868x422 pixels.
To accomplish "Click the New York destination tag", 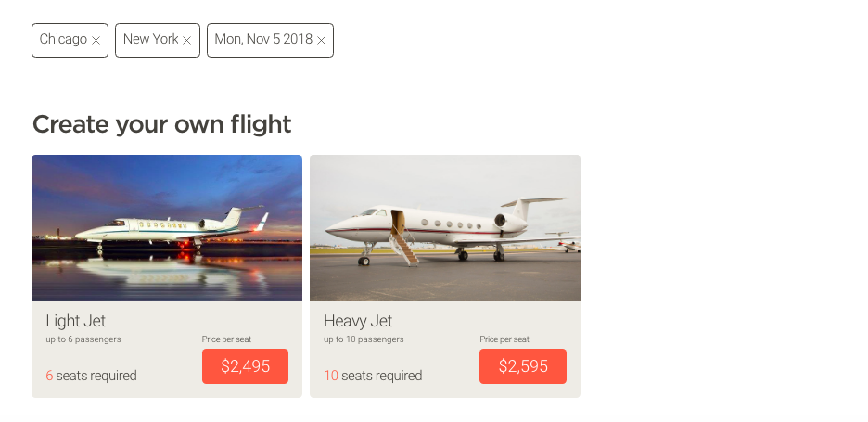I will pos(150,40).
